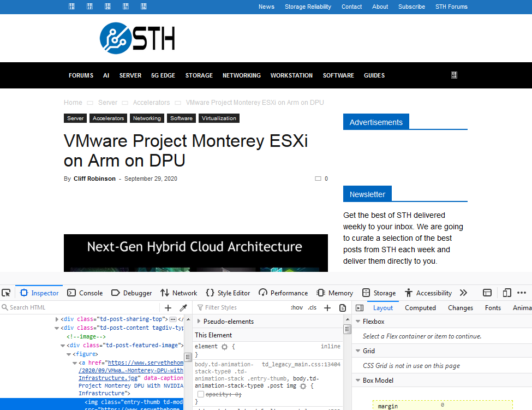Show more devtools tabs with the chevron
This screenshot has height=410, width=532.
[x=463, y=293]
